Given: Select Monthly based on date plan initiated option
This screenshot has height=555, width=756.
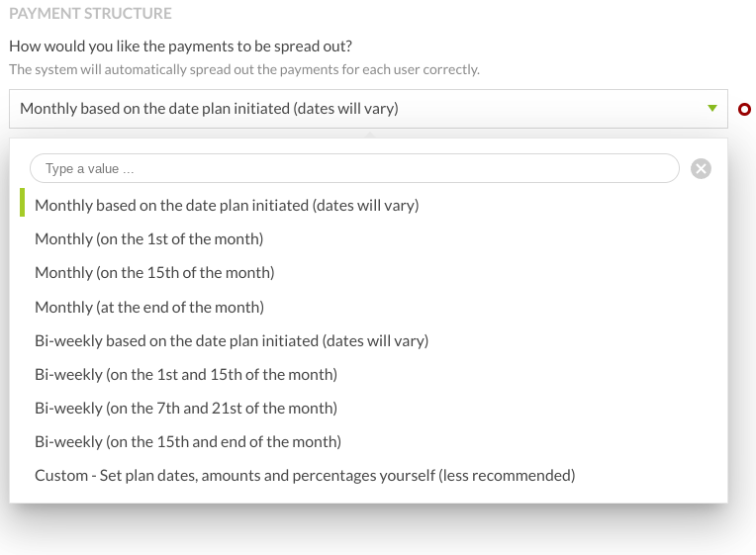Looking at the screenshot, I should (227, 206).
